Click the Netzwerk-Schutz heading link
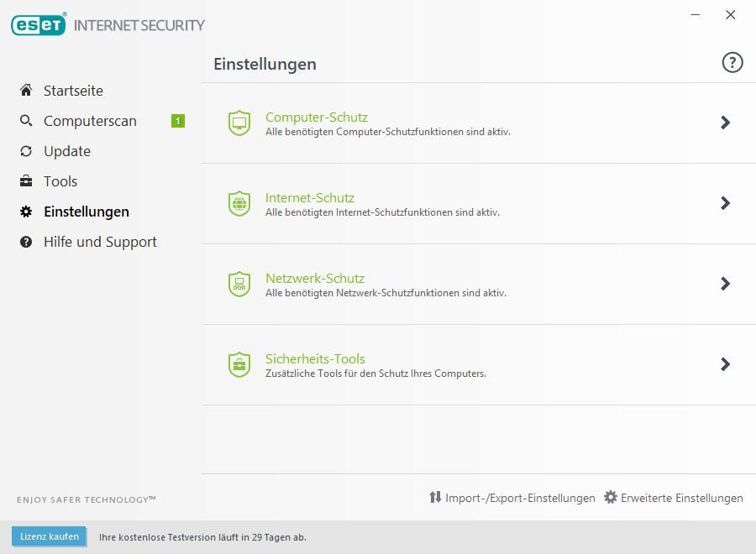 point(315,278)
